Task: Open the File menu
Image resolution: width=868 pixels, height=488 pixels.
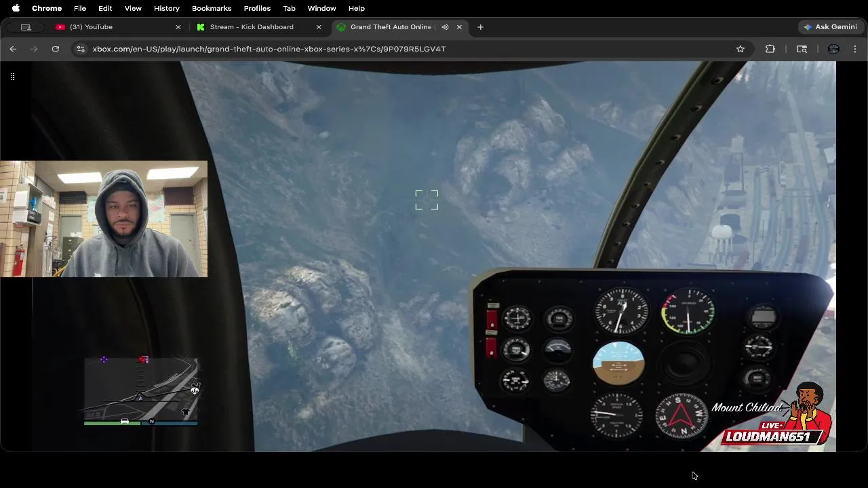Action: tap(80, 8)
